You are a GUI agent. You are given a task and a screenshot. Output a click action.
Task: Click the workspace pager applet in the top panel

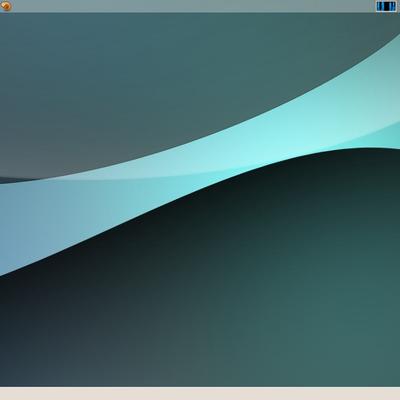(x=386, y=6)
